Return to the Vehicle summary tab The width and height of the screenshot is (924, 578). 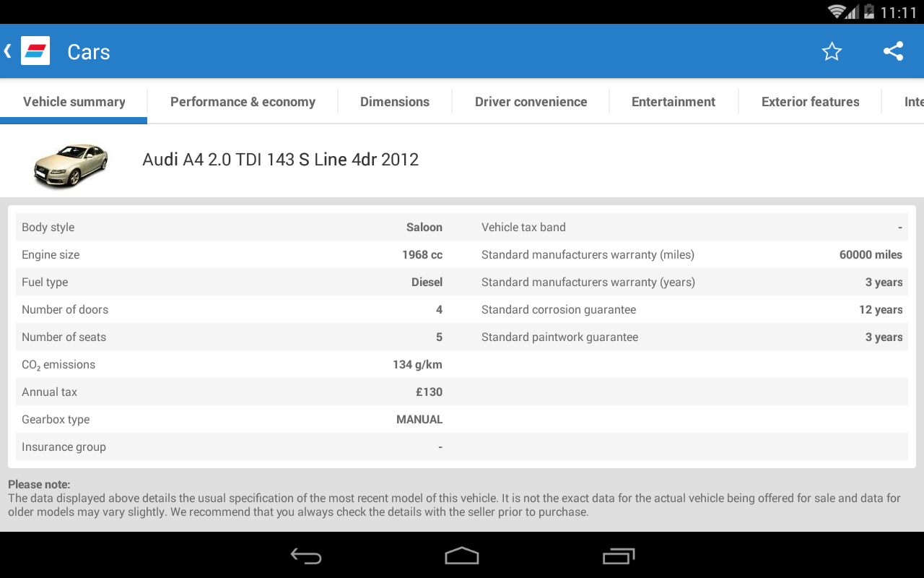click(x=73, y=101)
